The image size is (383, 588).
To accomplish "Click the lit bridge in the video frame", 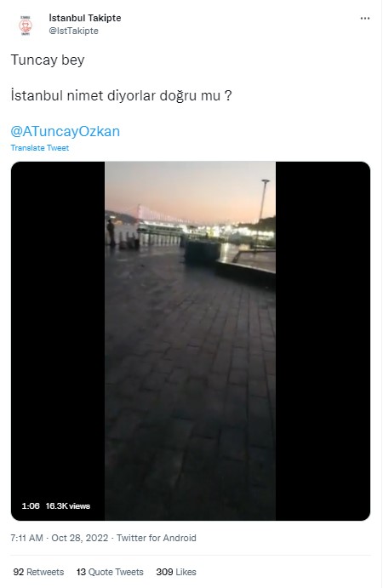I will (157, 215).
